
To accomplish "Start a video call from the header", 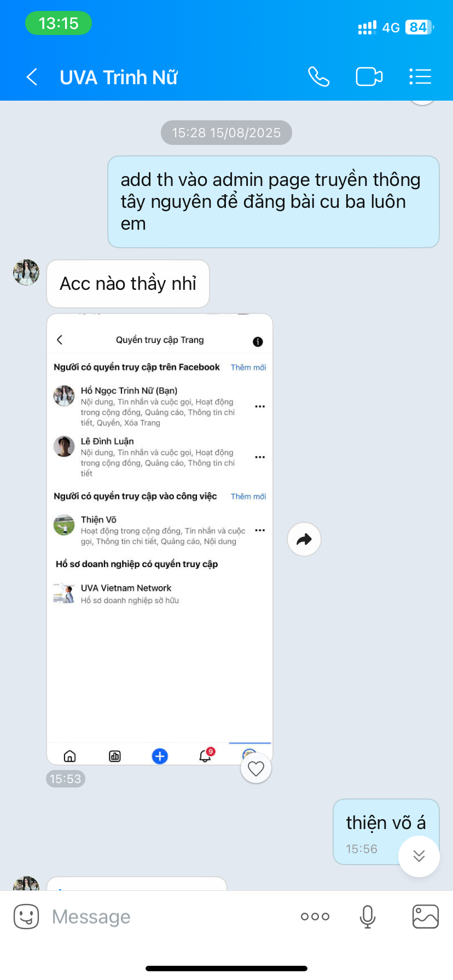I will [x=369, y=77].
